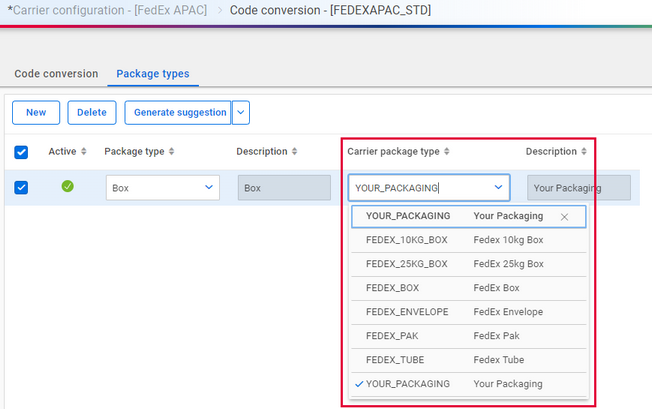Click the Fedex 10kg Box description text
The width and height of the screenshot is (652, 409).
pyautogui.click(x=508, y=240)
